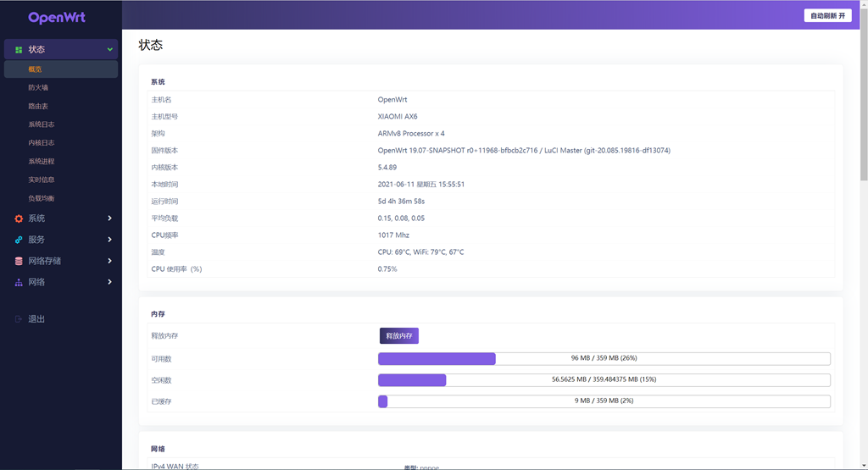This screenshot has width=868, height=470.
Task: Click the hostname value OpenWrt
Action: click(392, 100)
